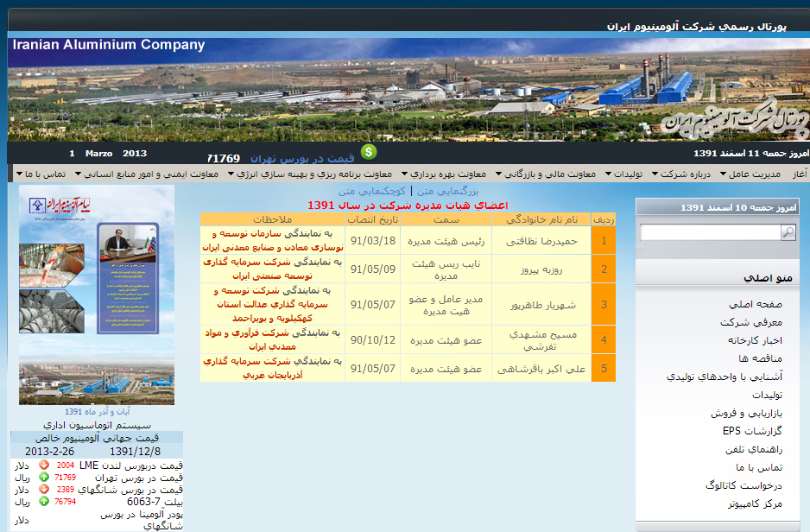Viewport: 810px width, 532px height.
Task: Open صفحه اصلی in the main menu sidebar
Action: [756, 304]
